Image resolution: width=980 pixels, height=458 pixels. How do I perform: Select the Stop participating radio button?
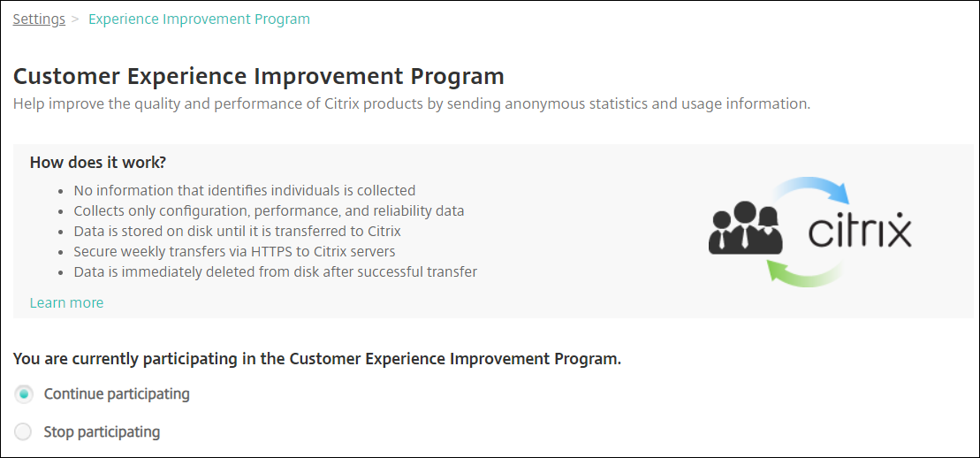coord(25,432)
